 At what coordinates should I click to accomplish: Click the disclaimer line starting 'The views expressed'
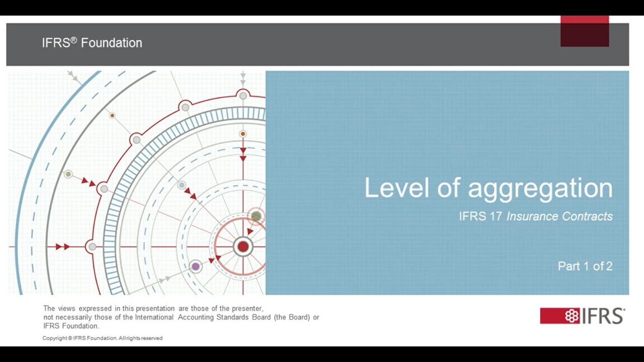coord(153,308)
